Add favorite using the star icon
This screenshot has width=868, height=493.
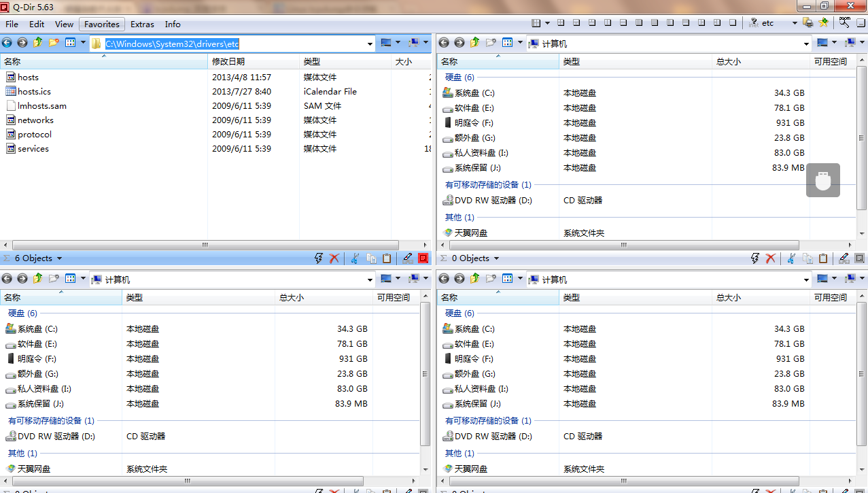point(824,23)
